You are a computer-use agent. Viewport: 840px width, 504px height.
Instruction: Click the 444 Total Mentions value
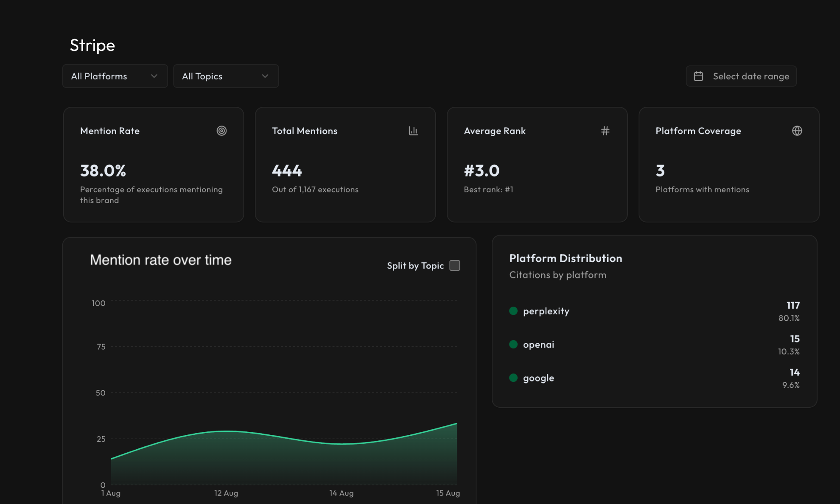[x=287, y=171]
